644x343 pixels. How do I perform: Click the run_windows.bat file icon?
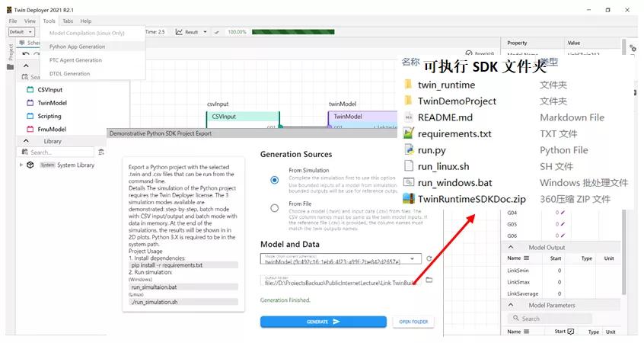409,181
